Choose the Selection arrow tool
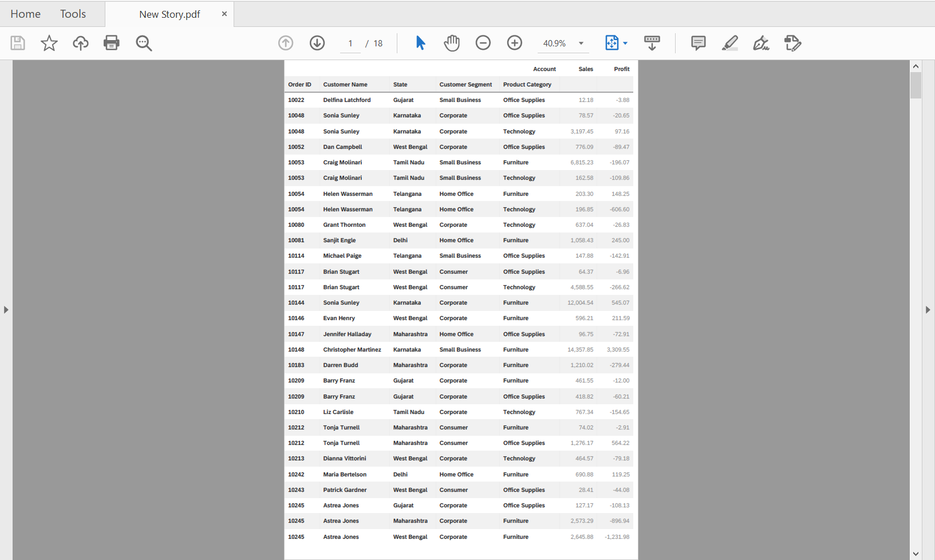 pos(420,43)
